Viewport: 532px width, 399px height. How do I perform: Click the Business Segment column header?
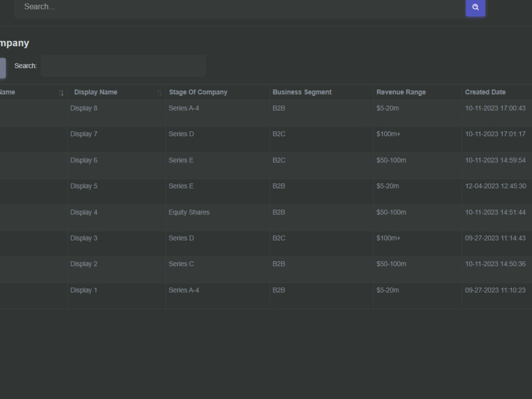pyautogui.click(x=302, y=92)
